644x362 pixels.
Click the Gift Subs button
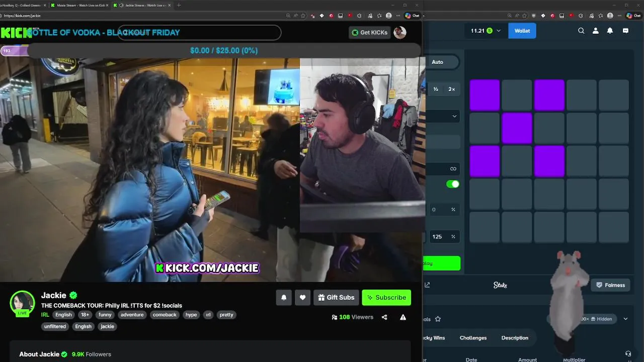tap(336, 297)
